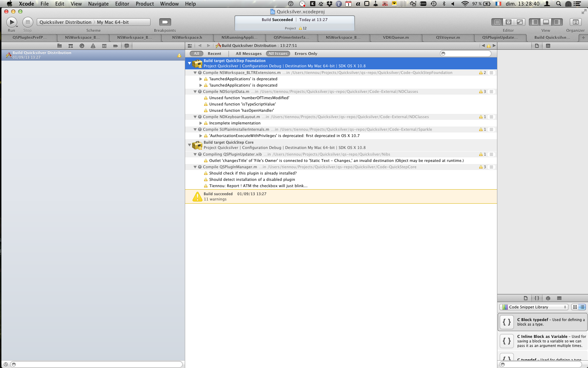The image size is (588, 368).
Task: Click the build log search field
Action: 465,54
